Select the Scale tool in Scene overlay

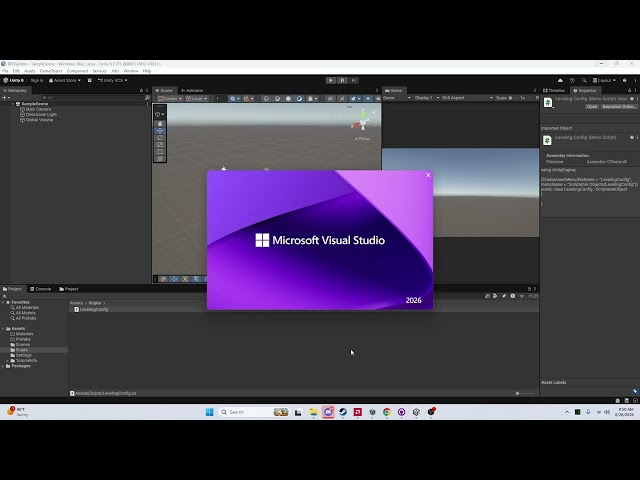point(160,144)
